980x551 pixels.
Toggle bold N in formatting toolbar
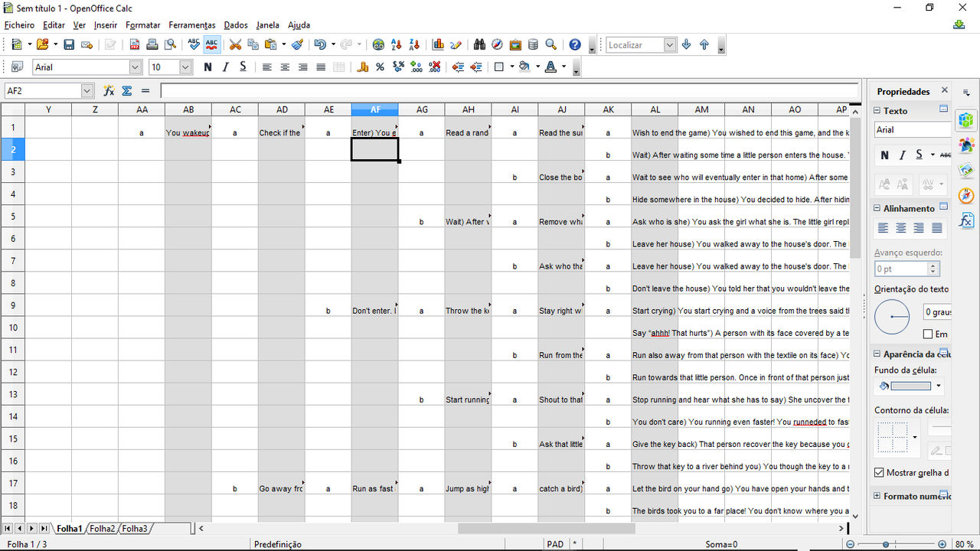[207, 67]
